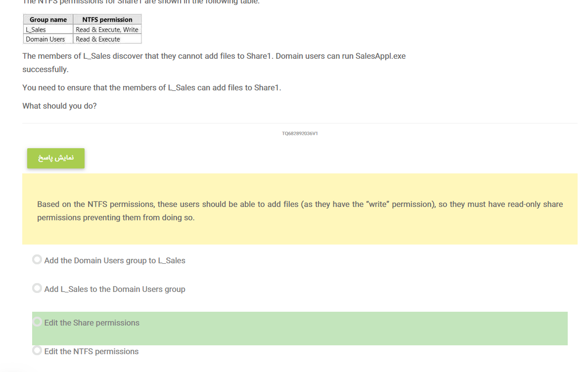The image size is (588, 372).
Task: Choose radio button for Add L_Sales to Domain Users group
Action: tap(37, 288)
